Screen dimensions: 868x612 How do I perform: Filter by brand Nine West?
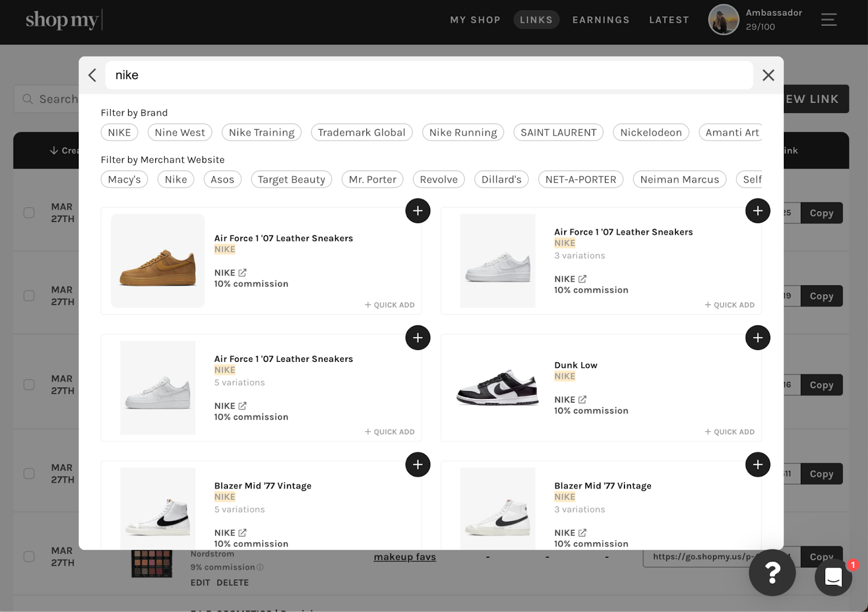[180, 132]
